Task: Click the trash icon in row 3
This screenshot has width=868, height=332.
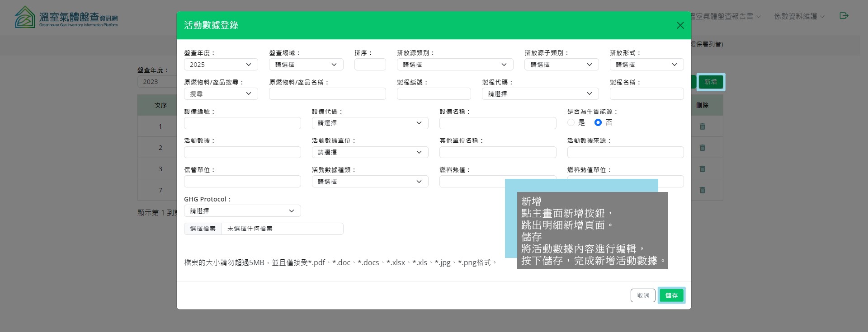Action: (702, 169)
